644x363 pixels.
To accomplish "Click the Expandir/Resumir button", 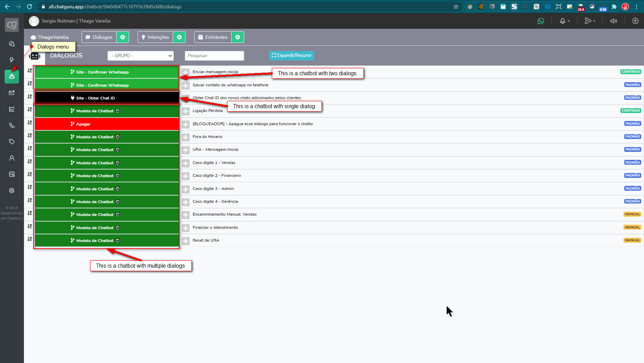I will point(291,55).
